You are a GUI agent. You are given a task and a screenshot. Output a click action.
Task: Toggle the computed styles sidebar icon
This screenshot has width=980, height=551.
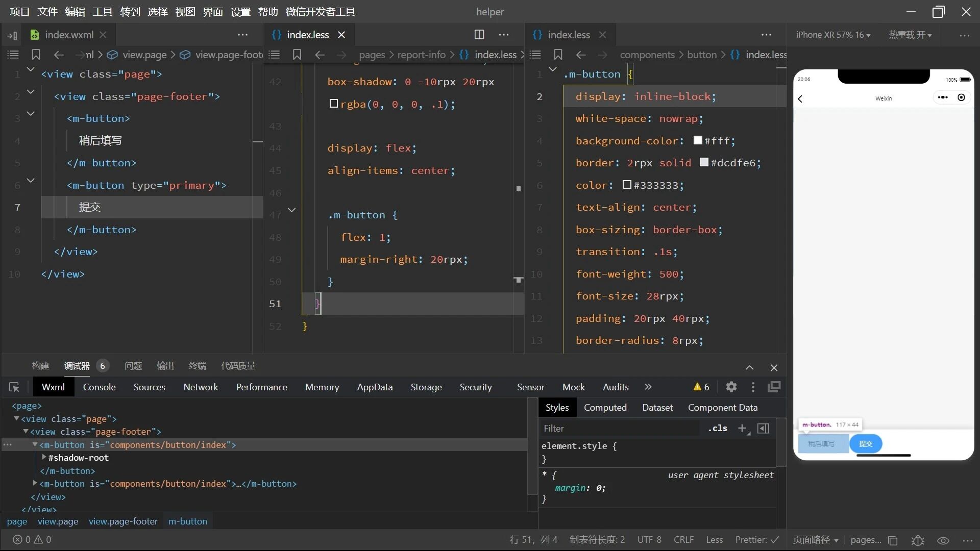(x=763, y=429)
